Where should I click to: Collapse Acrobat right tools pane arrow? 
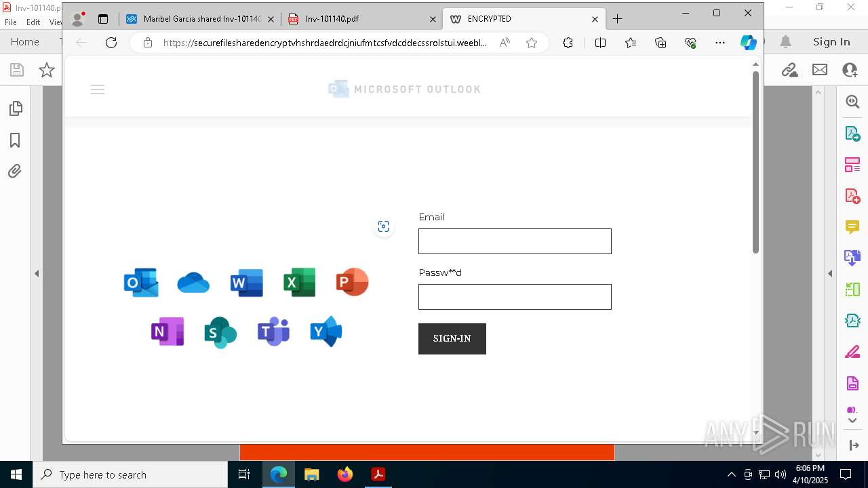[830, 273]
